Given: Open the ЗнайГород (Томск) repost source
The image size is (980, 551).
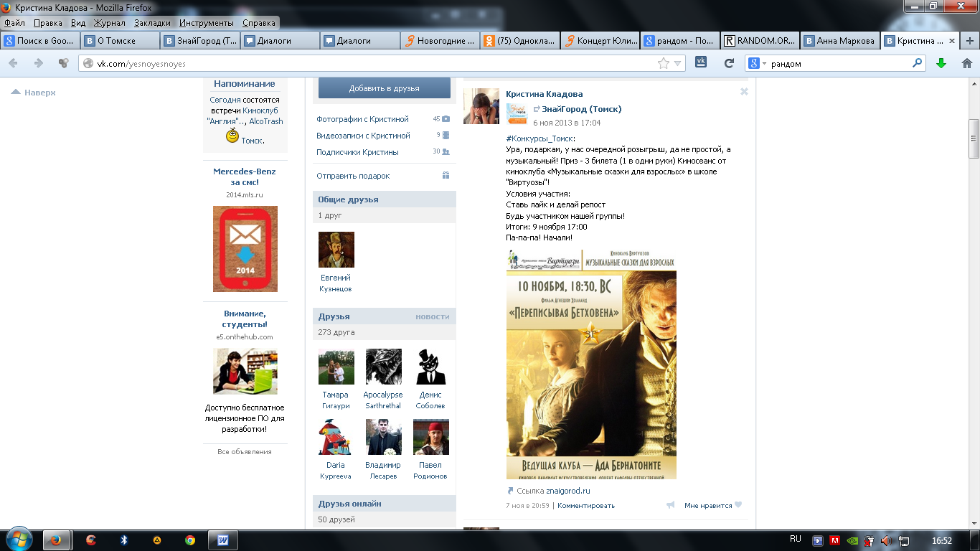Looking at the screenshot, I should tap(582, 109).
